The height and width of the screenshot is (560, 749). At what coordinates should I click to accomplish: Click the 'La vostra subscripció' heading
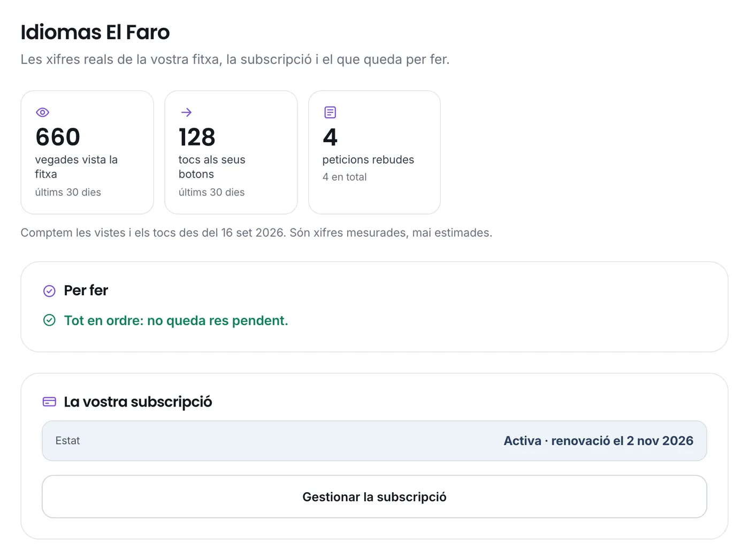click(x=138, y=402)
